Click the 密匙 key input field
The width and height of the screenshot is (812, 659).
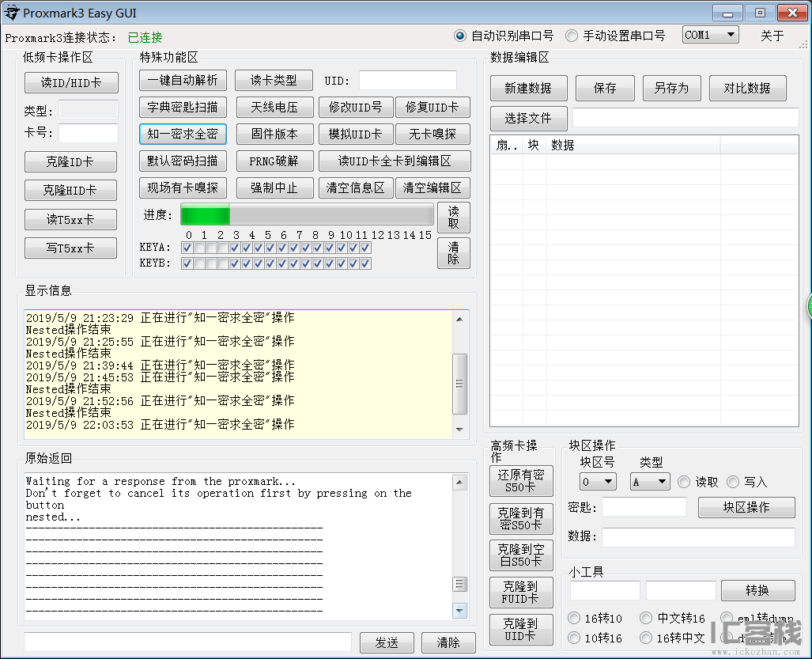(644, 506)
